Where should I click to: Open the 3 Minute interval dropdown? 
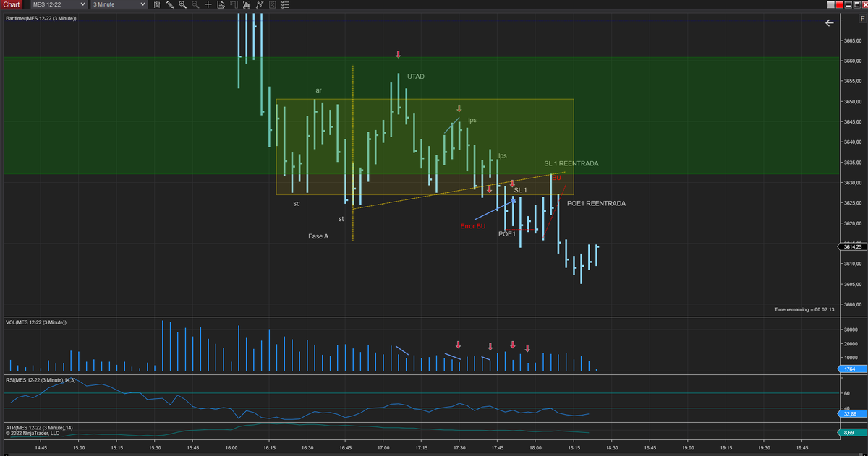119,4
